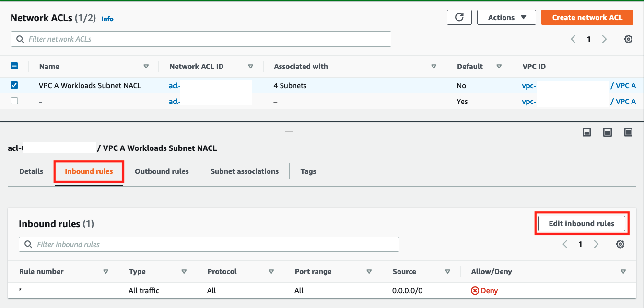Open network ACL table settings gear
644x308 pixels.
tap(628, 39)
